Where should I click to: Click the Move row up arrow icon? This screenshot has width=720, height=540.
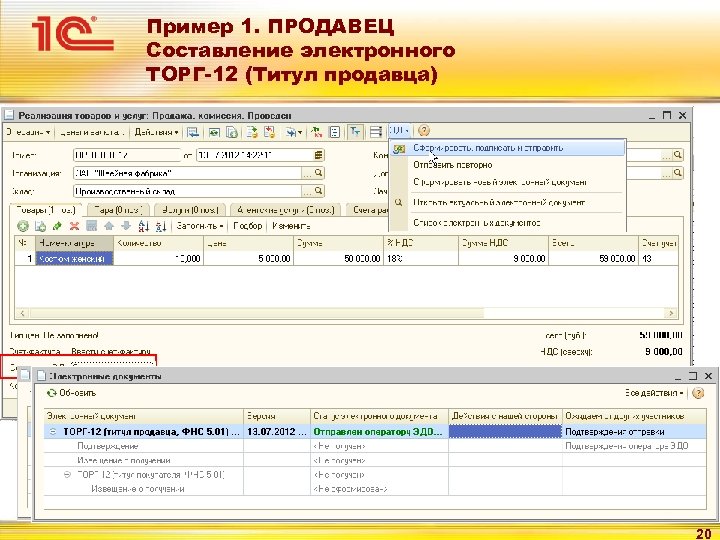tap(109, 226)
